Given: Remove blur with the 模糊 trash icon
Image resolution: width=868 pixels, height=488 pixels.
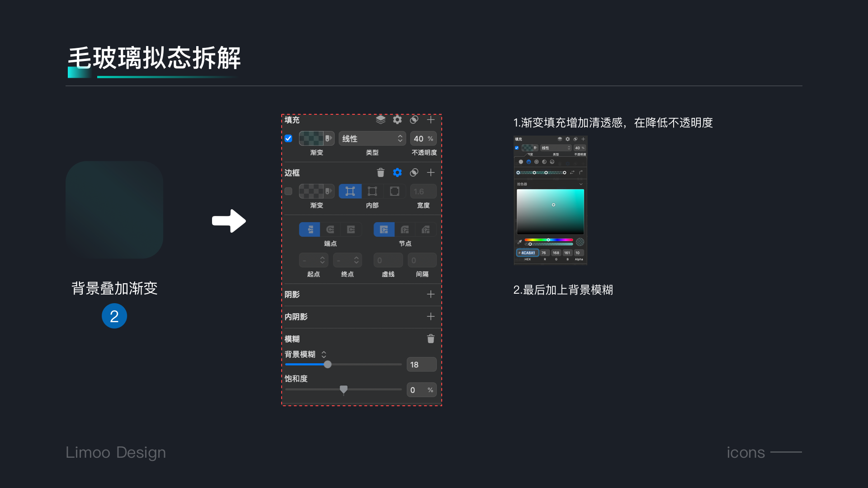Looking at the screenshot, I should [x=431, y=339].
